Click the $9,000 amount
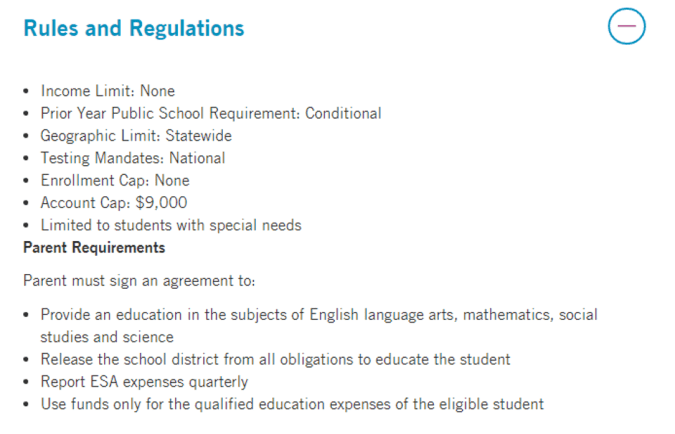 coord(160,203)
